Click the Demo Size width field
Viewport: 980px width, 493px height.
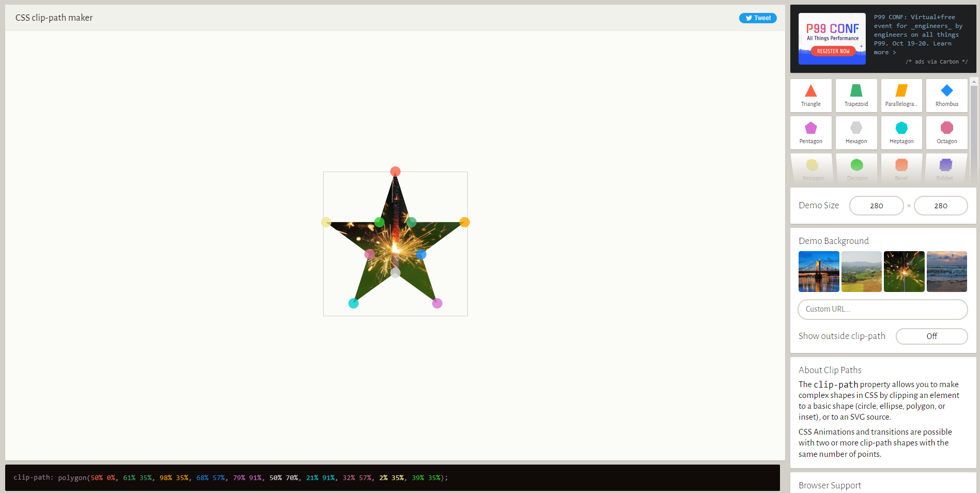tap(876, 206)
